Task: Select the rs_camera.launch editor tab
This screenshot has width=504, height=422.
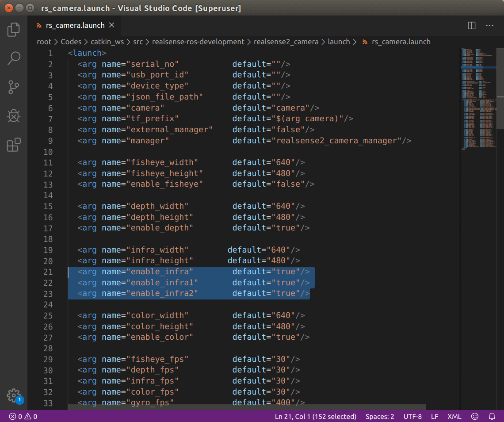Action: [x=75, y=25]
